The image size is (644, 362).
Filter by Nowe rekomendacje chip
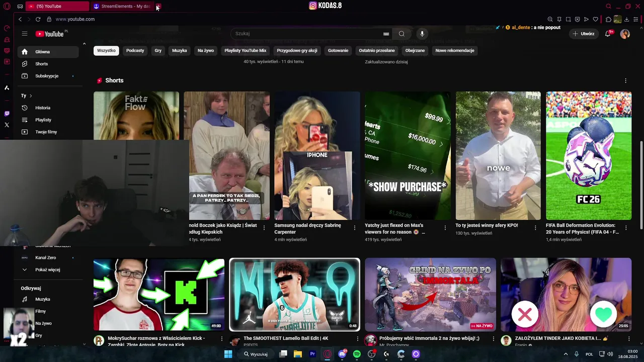[455, 50]
